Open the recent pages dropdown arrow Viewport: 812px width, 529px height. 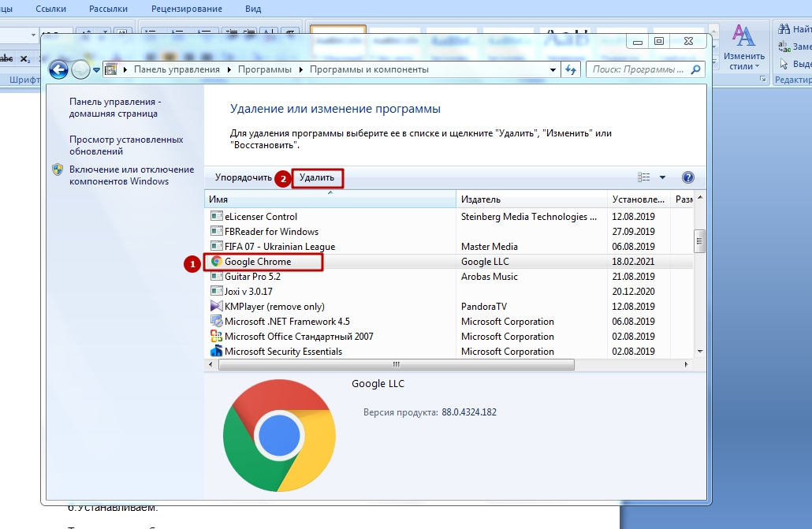tap(96, 69)
